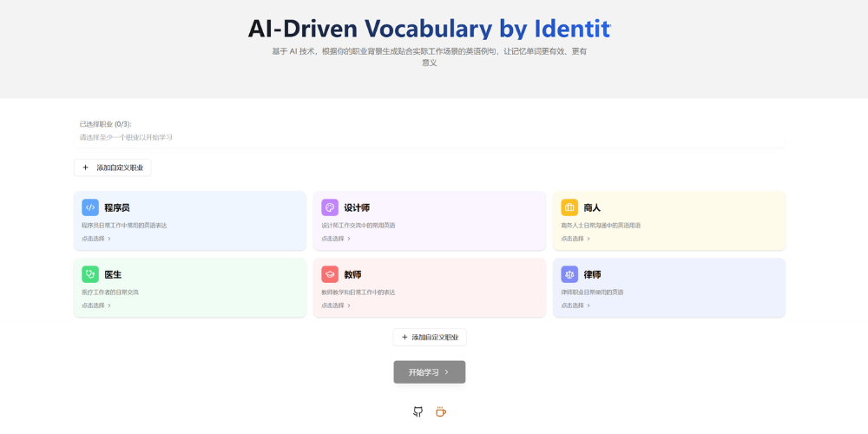This screenshot has width=868, height=434.
Task: Click 点击选择 in the 设计师 card
Action: [336, 239]
